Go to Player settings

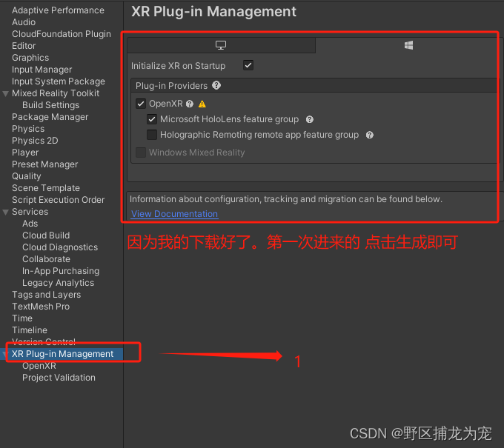pos(25,153)
